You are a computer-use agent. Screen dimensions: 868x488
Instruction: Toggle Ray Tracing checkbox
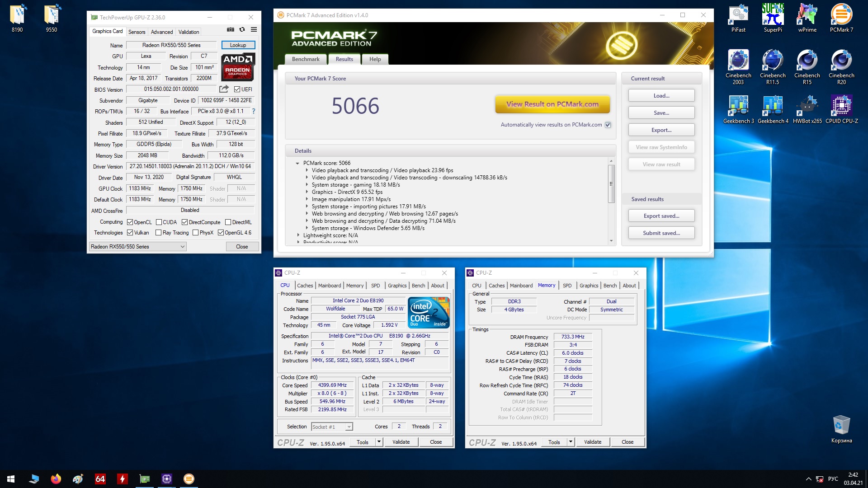pyautogui.click(x=159, y=233)
